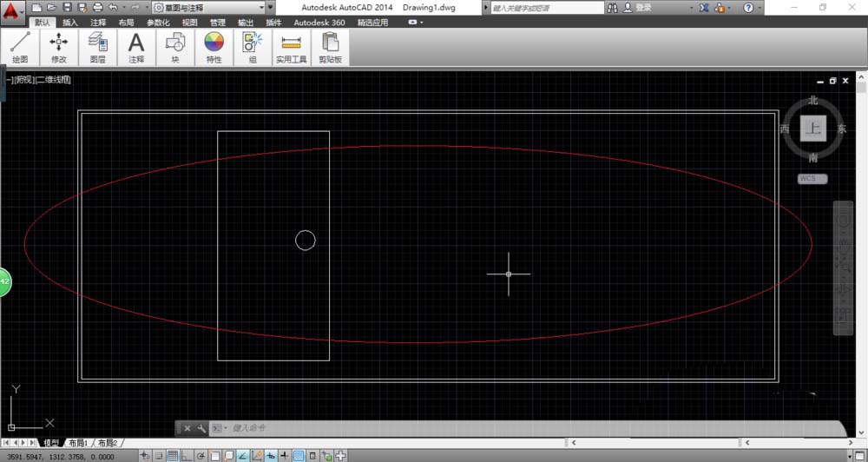The width and height of the screenshot is (868, 462).
Task: Toggle Show/Hide Transparency in status bar
Action: pyautogui.click(x=299, y=456)
